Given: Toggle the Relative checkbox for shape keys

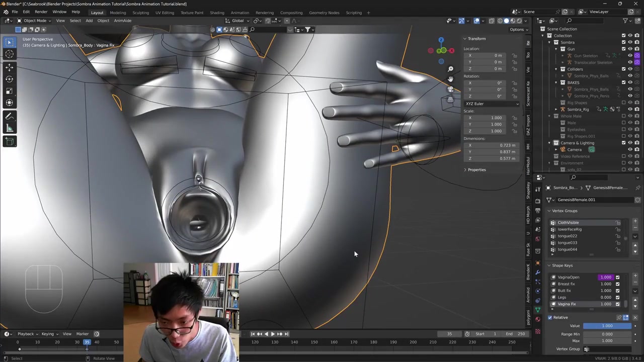Looking at the screenshot, I should pyautogui.click(x=550, y=317).
